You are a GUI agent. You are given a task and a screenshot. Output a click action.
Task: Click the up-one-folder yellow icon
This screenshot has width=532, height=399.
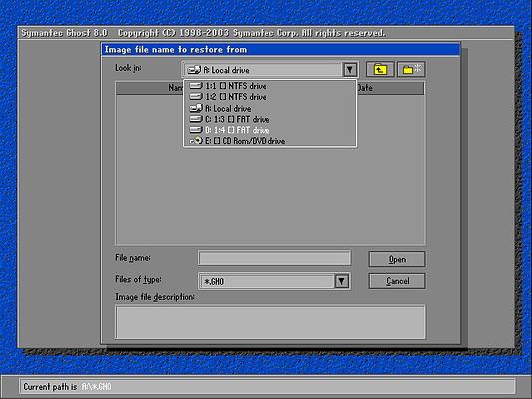(x=380, y=70)
